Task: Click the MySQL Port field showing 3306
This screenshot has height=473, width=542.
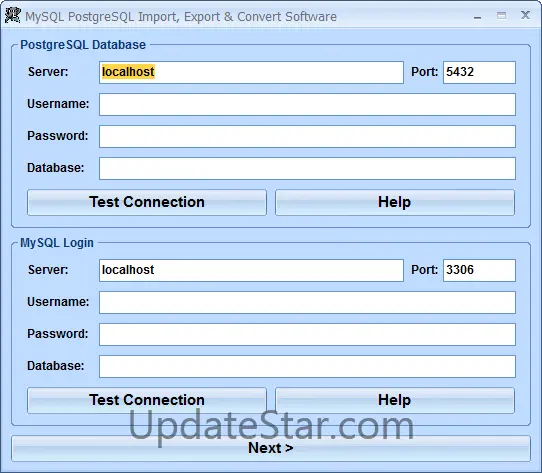Action: pos(479,270)
